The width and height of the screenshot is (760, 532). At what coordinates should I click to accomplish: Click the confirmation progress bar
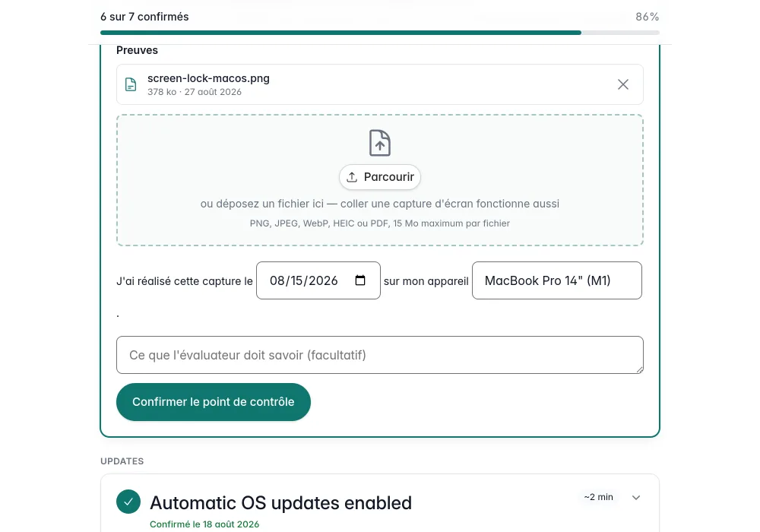(x=379, y=33)
